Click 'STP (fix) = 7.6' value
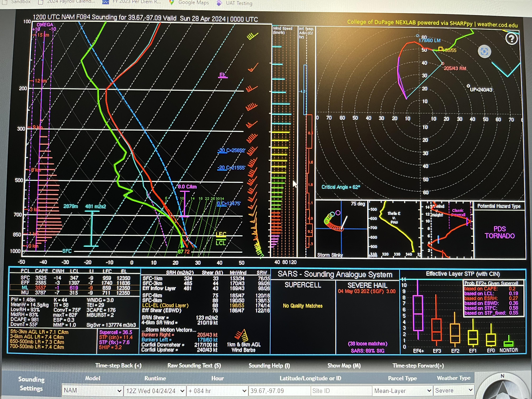 [x=115, y=342]
